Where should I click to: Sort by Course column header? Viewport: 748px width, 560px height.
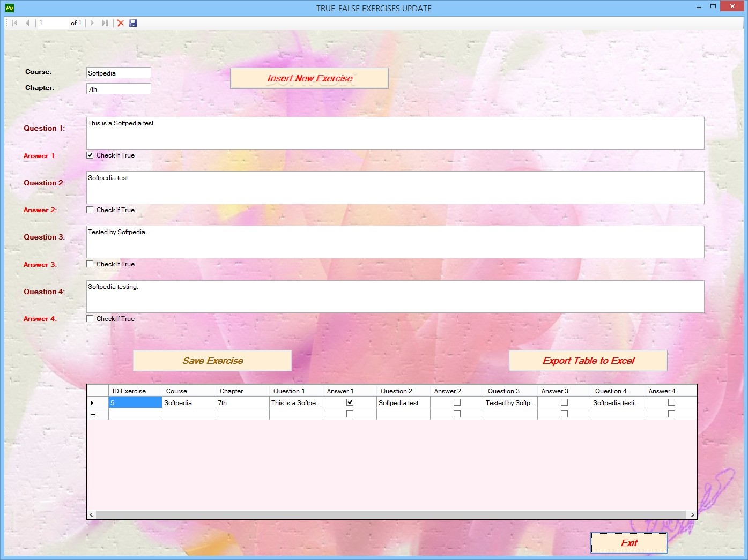pyautogui.click(x=189, y=391)
